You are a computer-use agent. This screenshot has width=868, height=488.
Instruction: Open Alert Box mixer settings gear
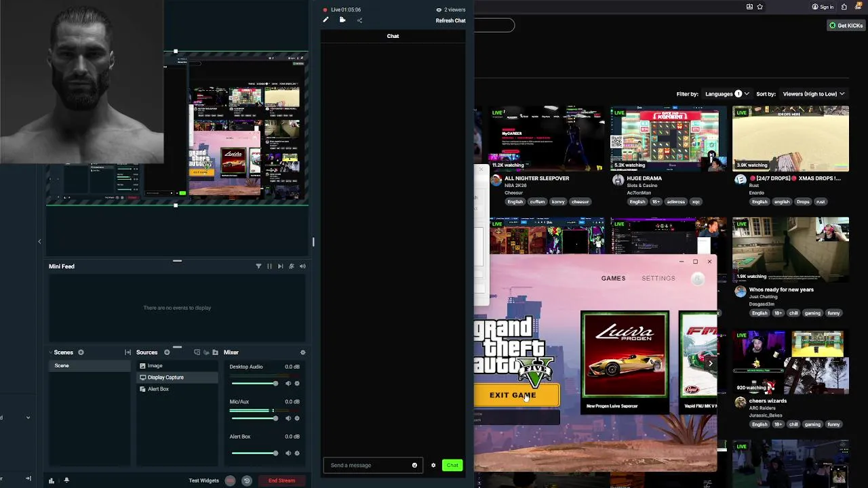click(297, 453)
